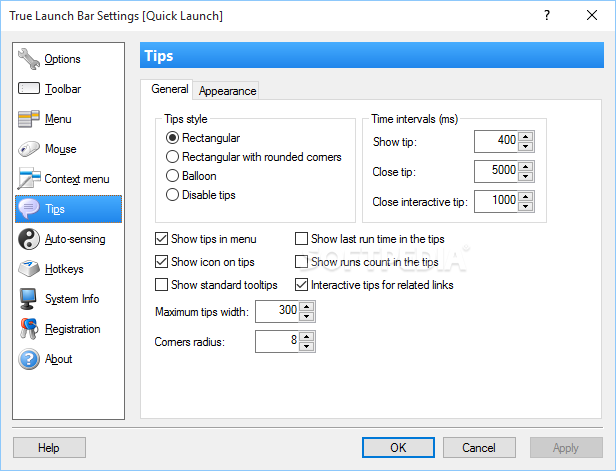The image size is (616, 471).
Task: Select the Tips speech bubble icon
Action: (29, 209)
